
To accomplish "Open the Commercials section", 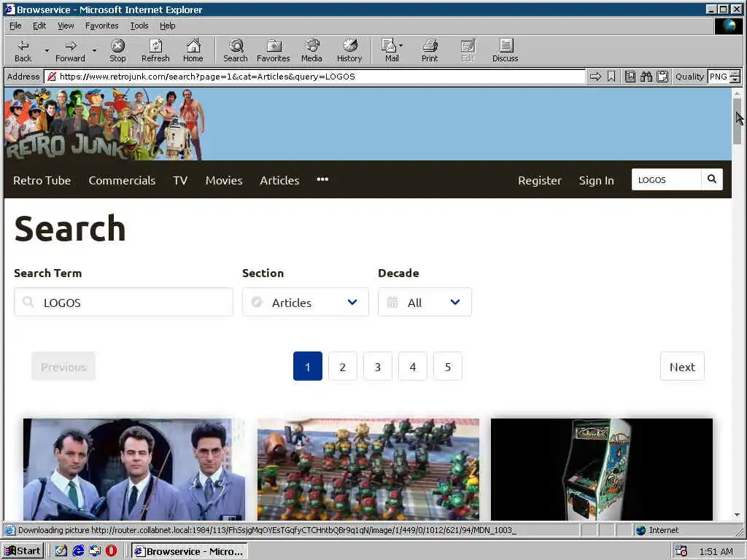I will [x=122, y=181].
